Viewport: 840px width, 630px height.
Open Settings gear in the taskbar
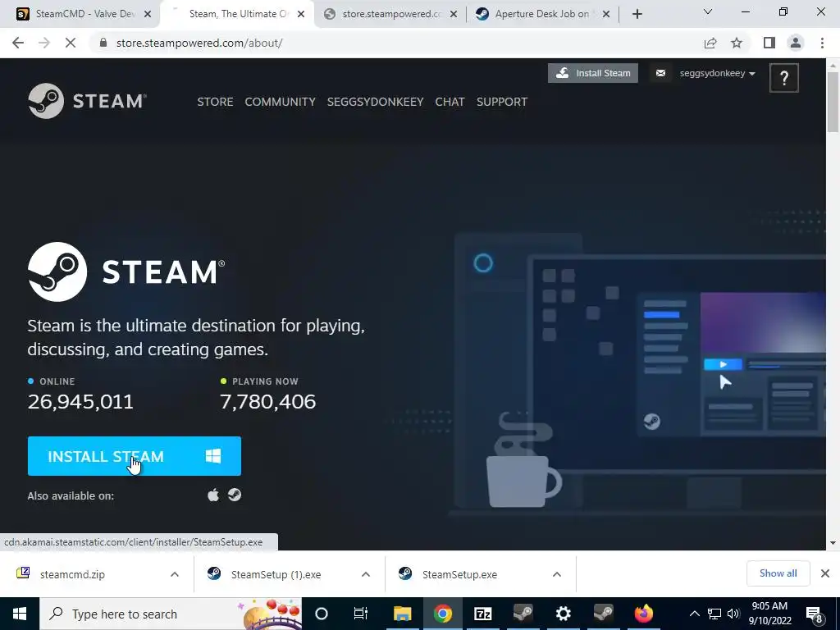click(x=563, y=614)
